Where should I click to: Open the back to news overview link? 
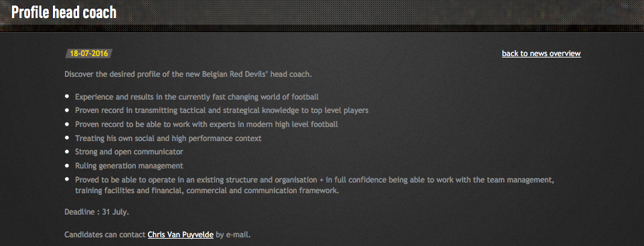point(542,53)
